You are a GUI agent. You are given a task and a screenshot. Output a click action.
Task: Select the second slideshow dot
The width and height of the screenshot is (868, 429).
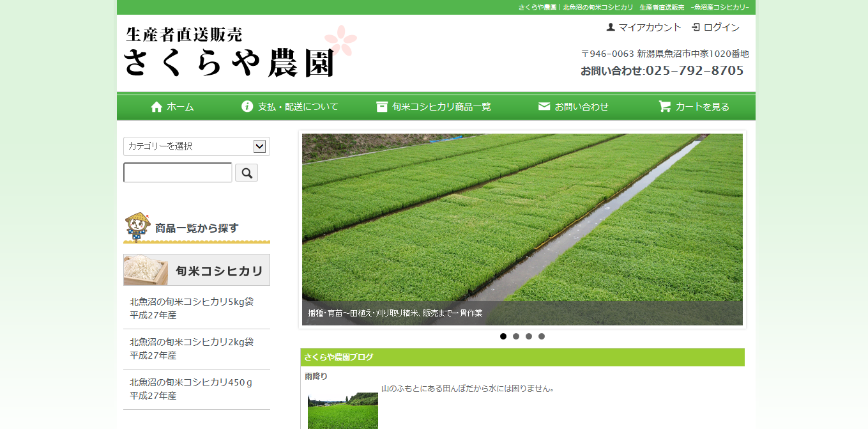(x=516, y=336)
